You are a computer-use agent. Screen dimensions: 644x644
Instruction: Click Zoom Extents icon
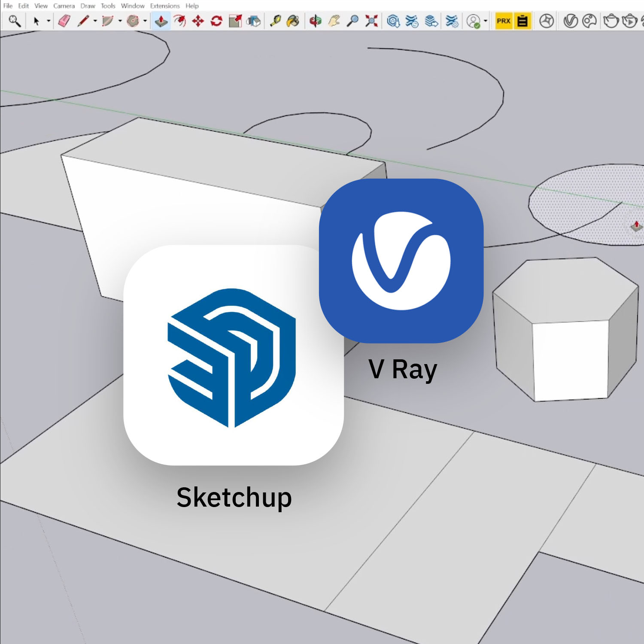tap(371, 21)
